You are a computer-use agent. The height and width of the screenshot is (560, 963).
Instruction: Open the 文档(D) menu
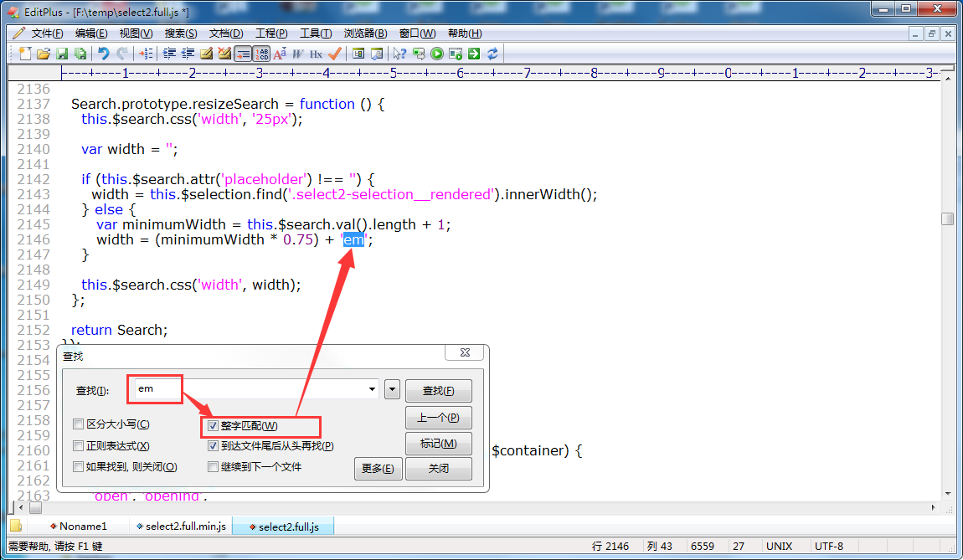click(x=226, y=33)
